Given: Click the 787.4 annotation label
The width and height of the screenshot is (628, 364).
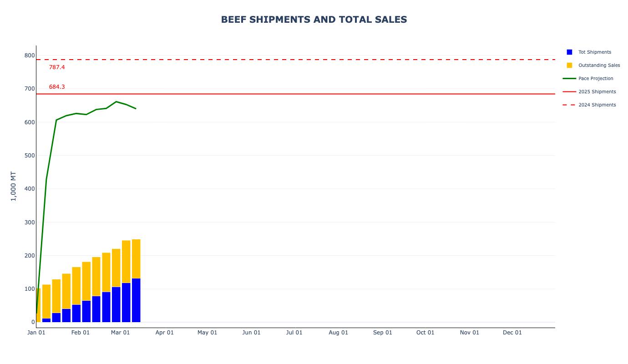Looking at the screenshot, I should coord(57,67).
